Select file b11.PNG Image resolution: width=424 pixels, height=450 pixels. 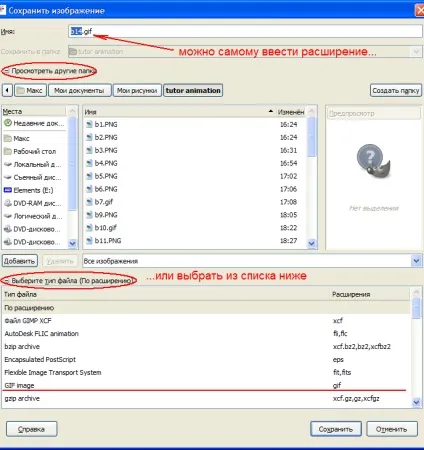pyautogui.click(x=195, y=241)
